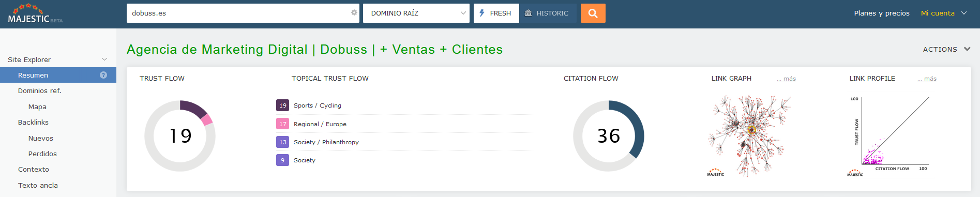Click the TRUST FLOW heading
This screenshot has width=980, height=197.
pyautogui.click(x=162, y=79)
